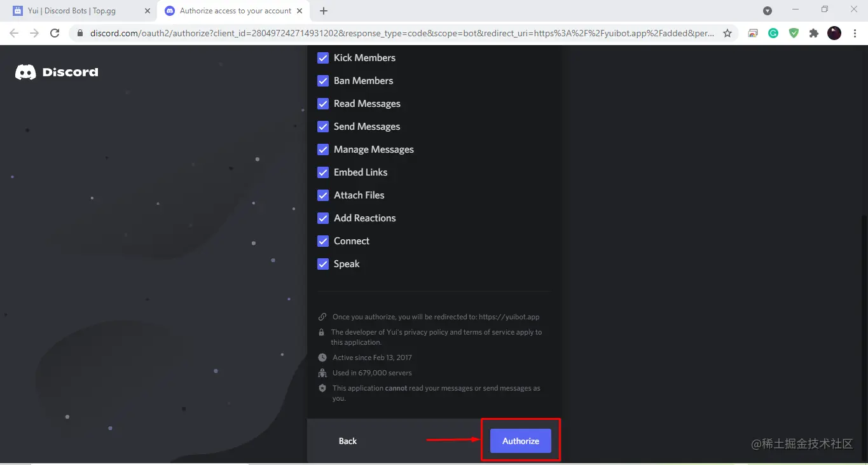
Task: Click the Authorize button
Action: click(x=521, y=441)
